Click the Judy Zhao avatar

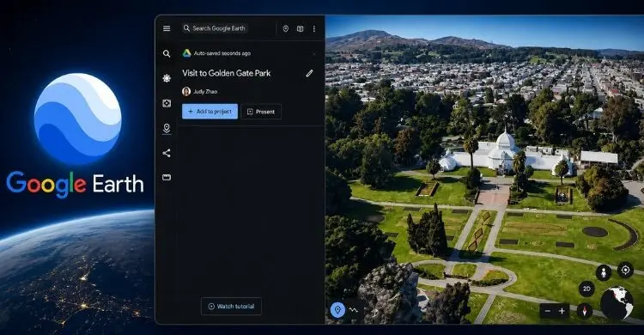click(186, 91)
